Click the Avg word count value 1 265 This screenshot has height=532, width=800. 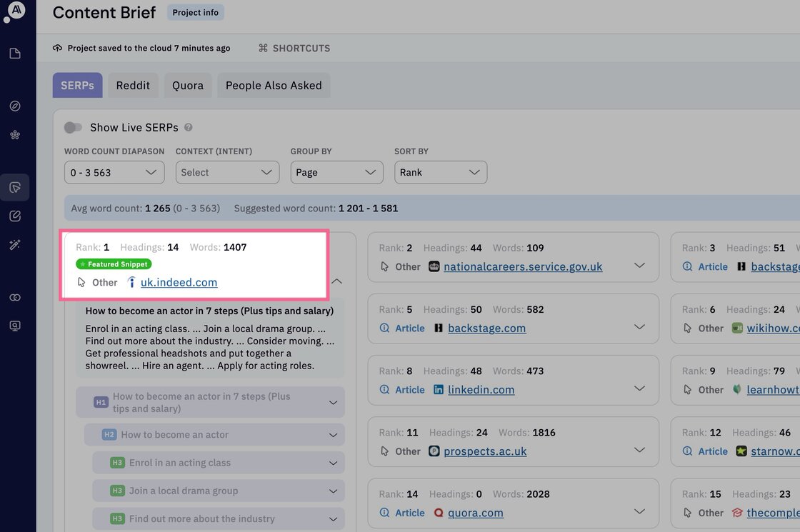(x=158, y=208)
